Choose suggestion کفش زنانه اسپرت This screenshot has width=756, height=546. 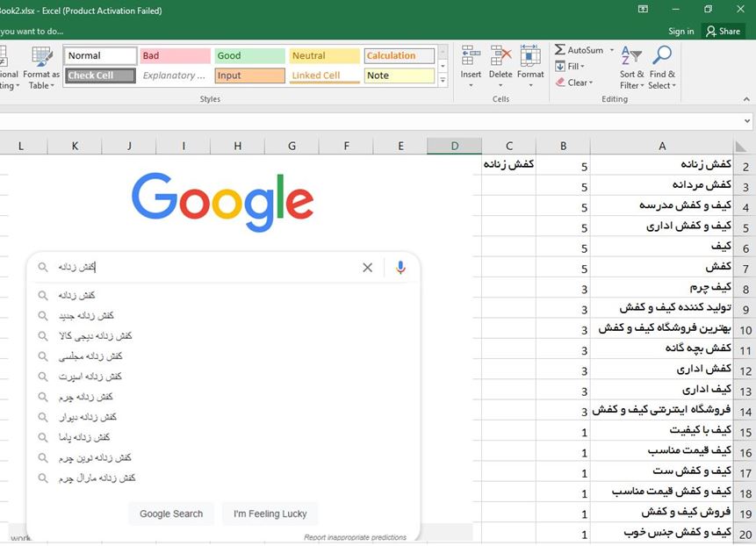click(90, 377)
